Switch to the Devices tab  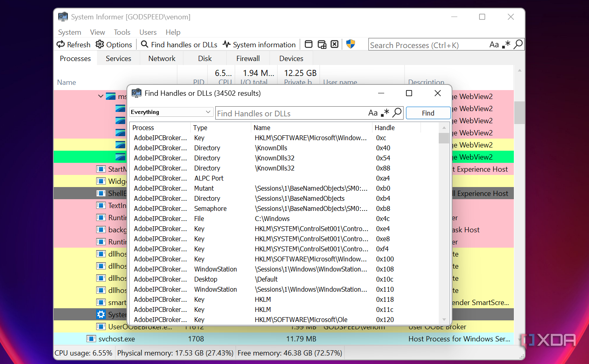pos(291,59)
